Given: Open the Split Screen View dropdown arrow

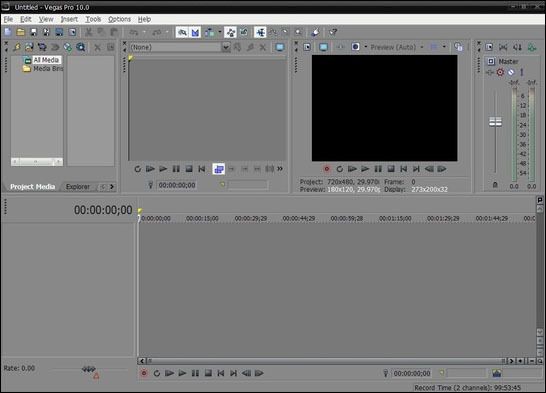Looking at the screenshot, I should point(366,47).
